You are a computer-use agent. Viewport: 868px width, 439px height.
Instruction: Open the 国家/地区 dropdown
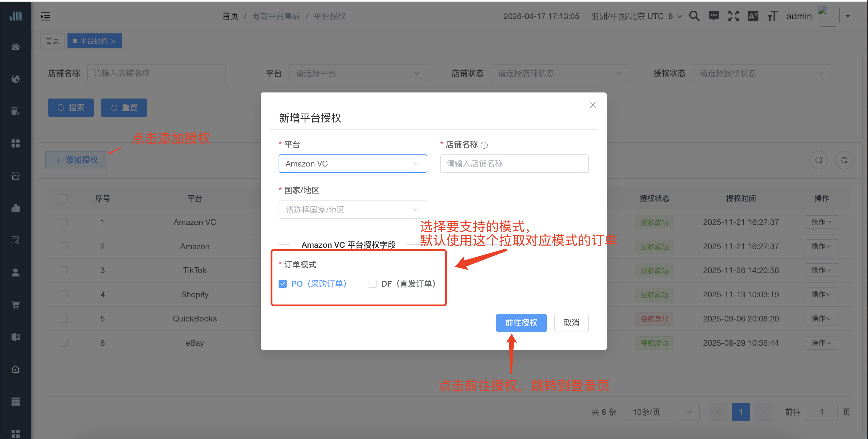tap(353, 210)
